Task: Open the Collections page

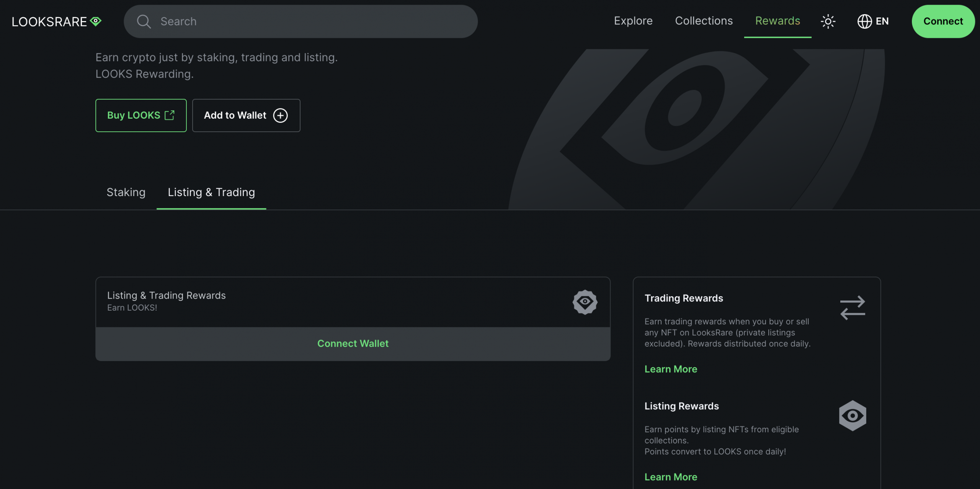Action: [x=704, y=21]
